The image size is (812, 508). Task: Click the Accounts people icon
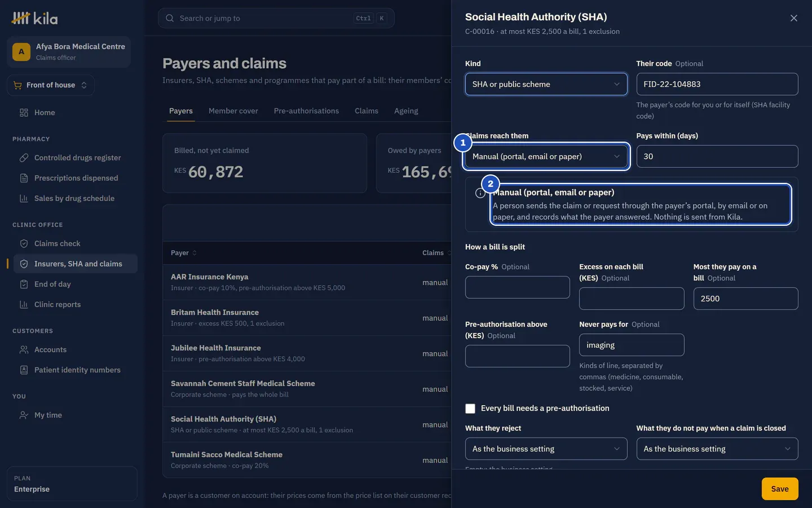(24, 349)
